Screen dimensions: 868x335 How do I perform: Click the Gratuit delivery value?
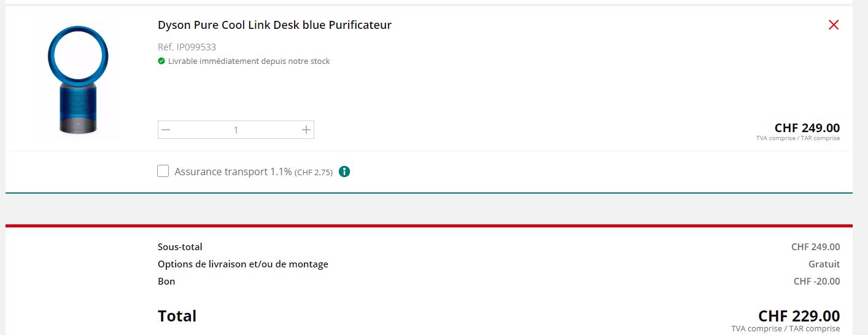(824, 264)
